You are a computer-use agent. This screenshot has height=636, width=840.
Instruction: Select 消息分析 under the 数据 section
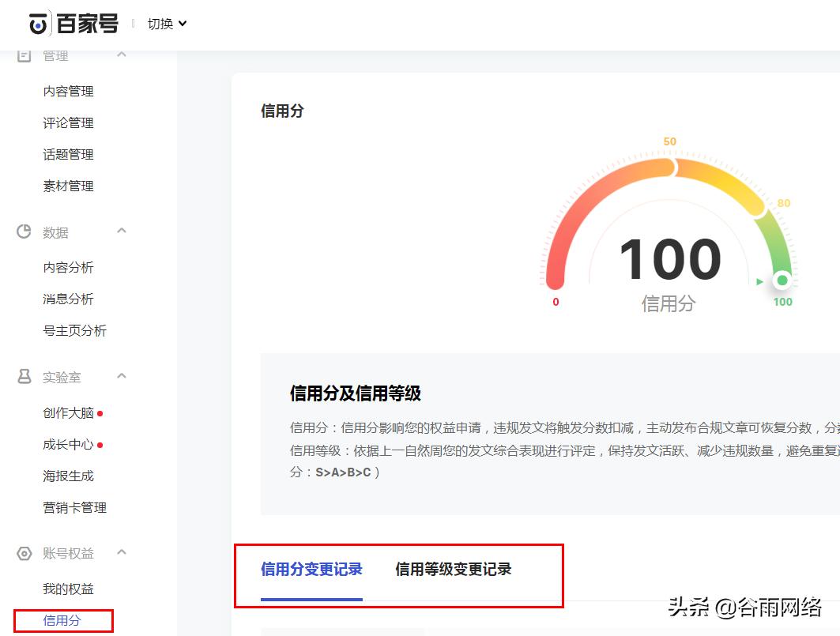(68, 299)
